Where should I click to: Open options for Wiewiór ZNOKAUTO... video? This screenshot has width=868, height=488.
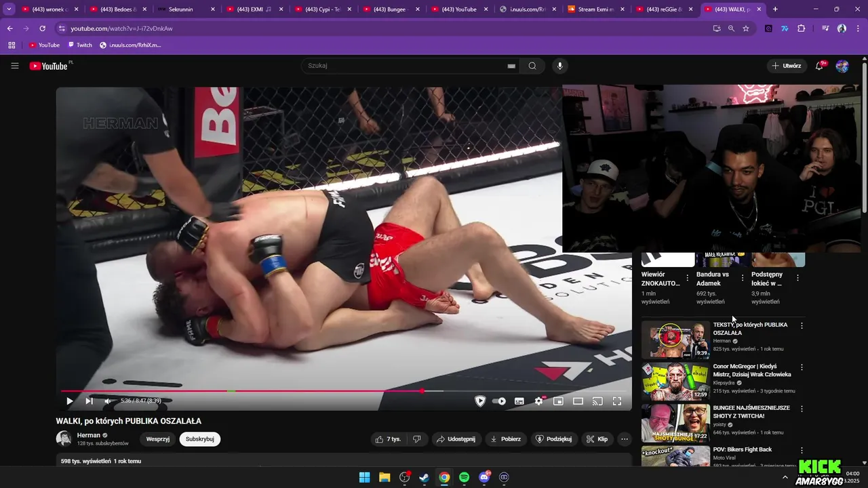[688, 278]
